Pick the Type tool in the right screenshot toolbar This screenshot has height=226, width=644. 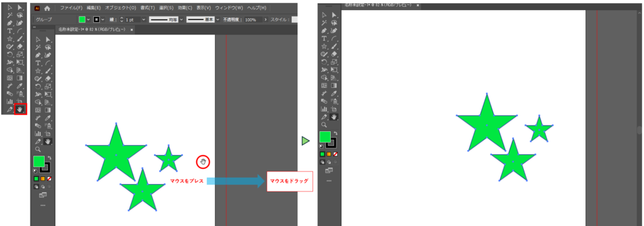[324, 38]
